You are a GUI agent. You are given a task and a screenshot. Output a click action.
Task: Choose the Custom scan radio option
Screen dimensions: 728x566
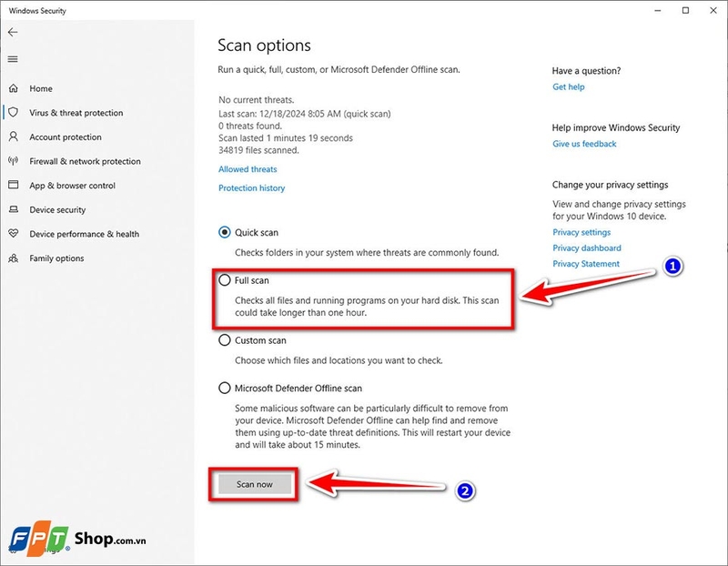point(225,340)
